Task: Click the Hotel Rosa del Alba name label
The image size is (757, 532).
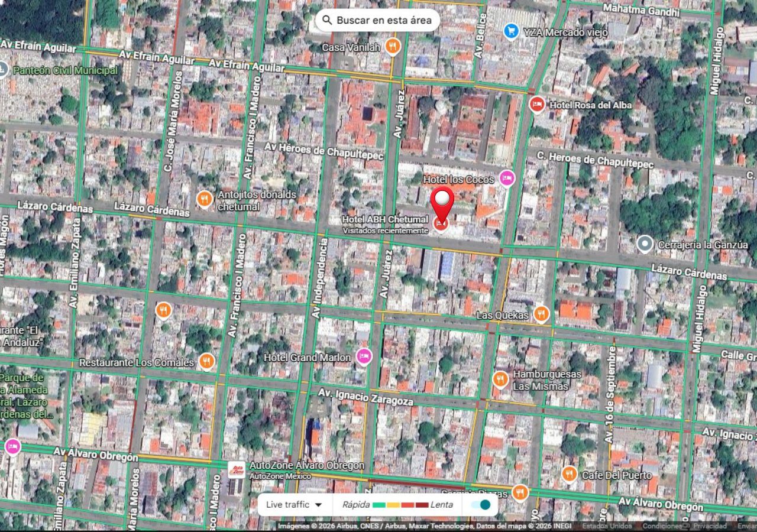Action: tap(590, 105)
